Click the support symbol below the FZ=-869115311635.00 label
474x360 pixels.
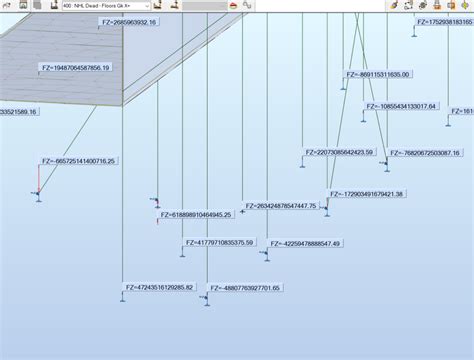(343, 87)
